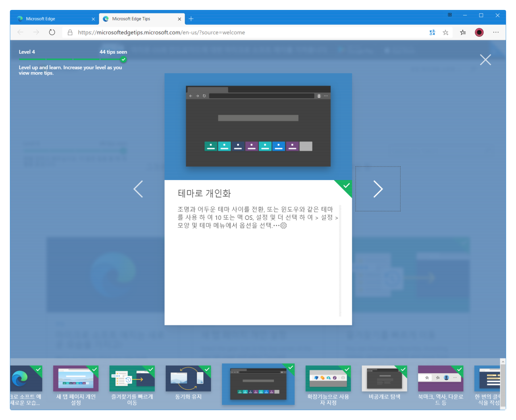Image resolution: width=516 pixels, height=420 pixels.
Task: Open the translate page option
Action: (x=432, y=33)
